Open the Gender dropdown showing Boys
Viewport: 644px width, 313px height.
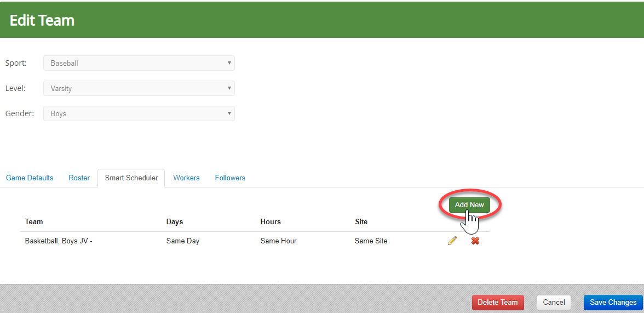139,113
